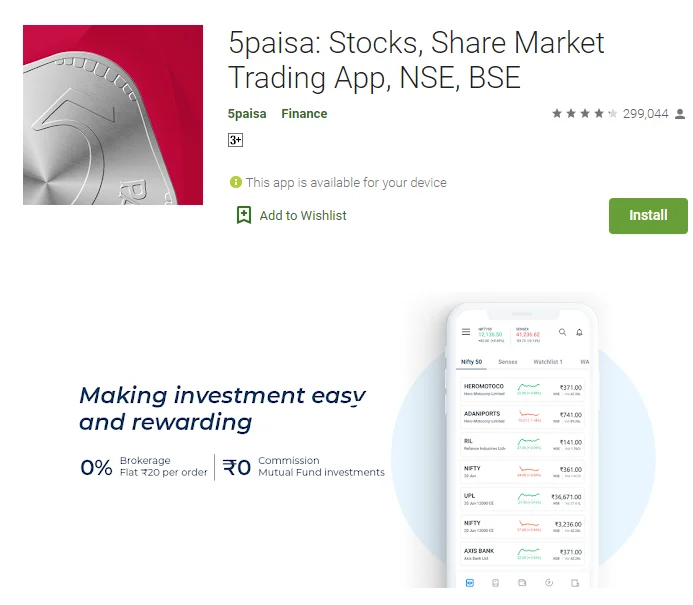Click the notification bell in phone mockup

[x=579, y=332]
